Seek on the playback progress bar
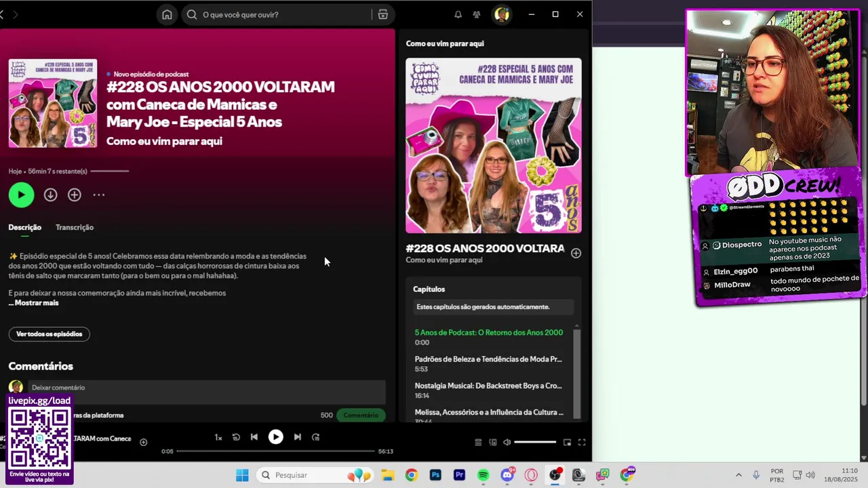Viewport: 868px width, 488px height. pyautogui.click(x=275, y=451)
